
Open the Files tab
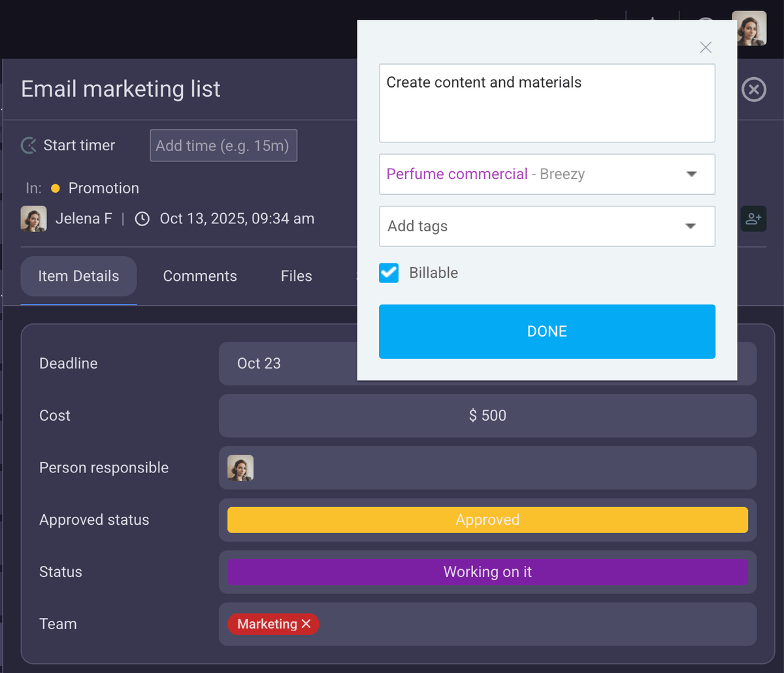point(296,276)
